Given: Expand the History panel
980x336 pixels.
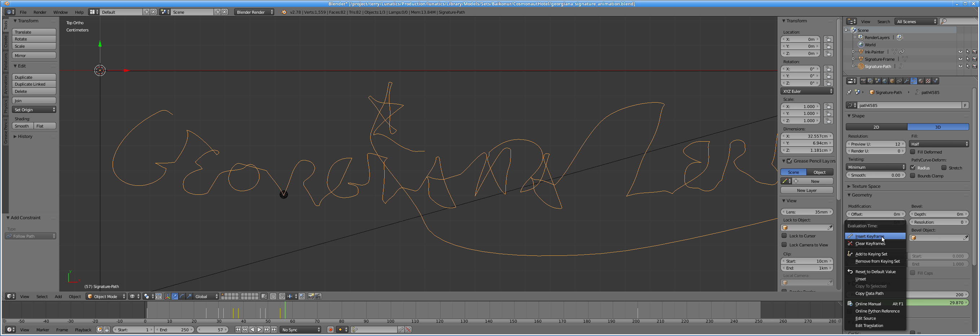Looking at the screenshot, I should point(25,136).
